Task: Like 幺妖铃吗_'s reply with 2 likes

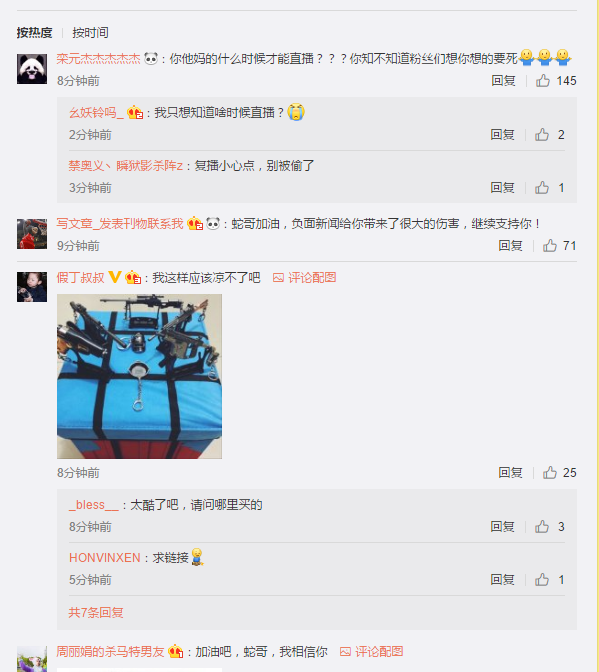Action: click(x=542, y=135)
